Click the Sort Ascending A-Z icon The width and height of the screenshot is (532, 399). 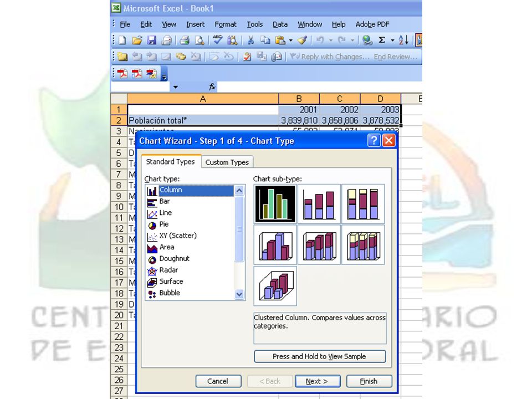(x=403, y=40)
